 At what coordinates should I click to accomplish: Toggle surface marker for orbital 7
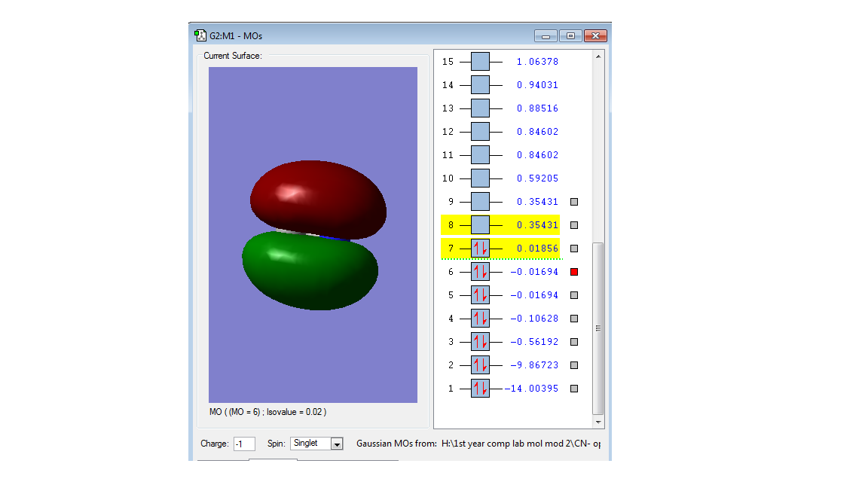574,249
